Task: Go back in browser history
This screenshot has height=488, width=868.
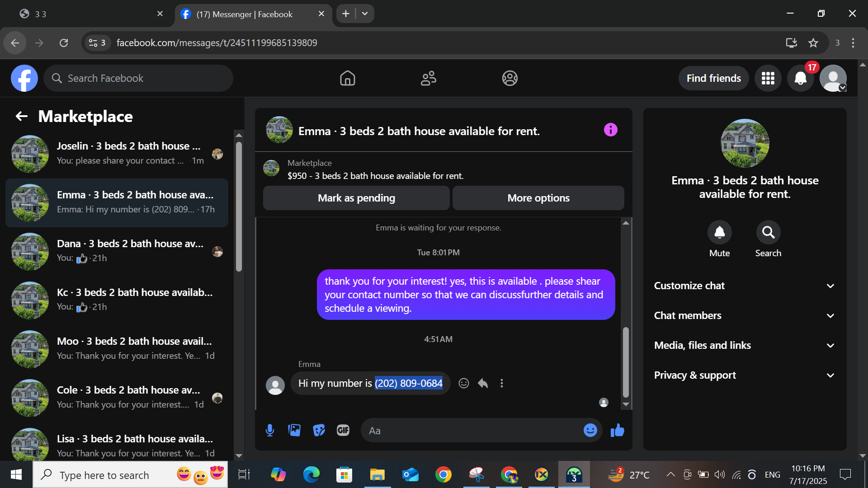Action: [15, 43]
